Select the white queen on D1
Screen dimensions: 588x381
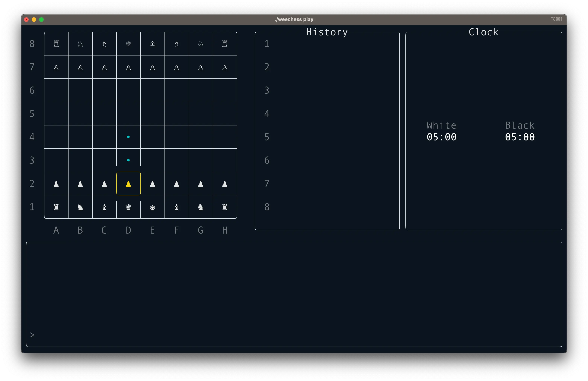128,207
